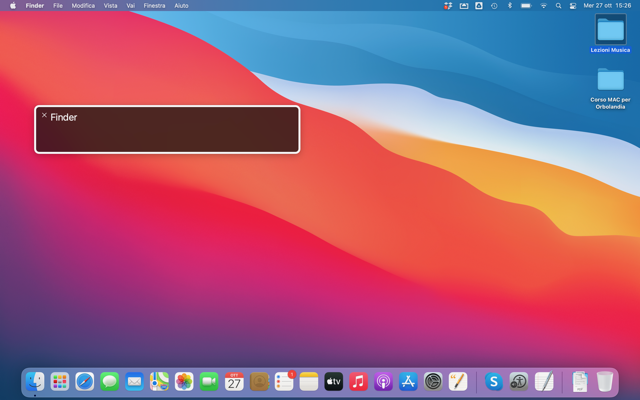This screenshot has width=640, height=400.
Task: Open the Mail app in the Dock
Action: [135, 382]
